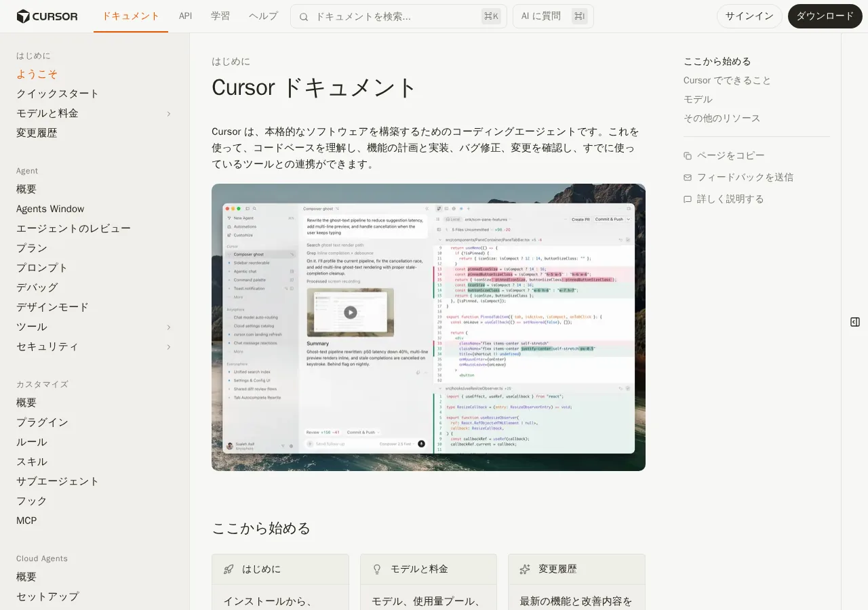
Task: Switch to the 学習 tab
Action: [220, 16]
